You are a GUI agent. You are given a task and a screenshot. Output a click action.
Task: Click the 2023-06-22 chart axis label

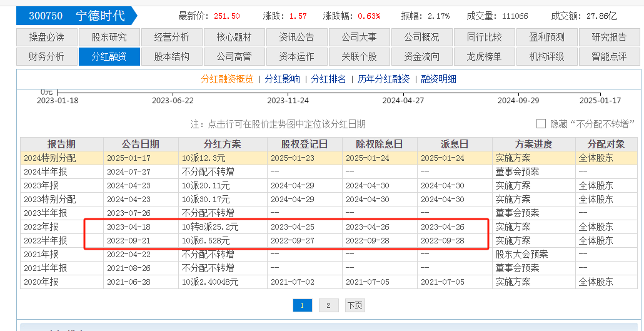tap(173, 101)
